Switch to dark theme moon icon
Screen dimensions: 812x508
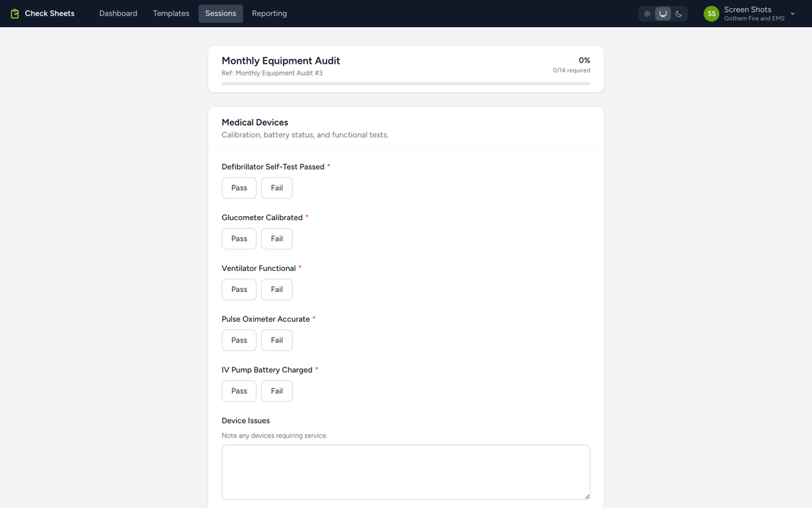pos(679,14)
